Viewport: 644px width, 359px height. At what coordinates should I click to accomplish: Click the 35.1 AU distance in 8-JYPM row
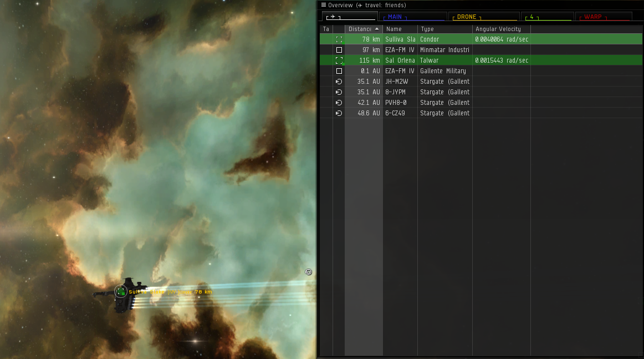click(x=369, y=92)
